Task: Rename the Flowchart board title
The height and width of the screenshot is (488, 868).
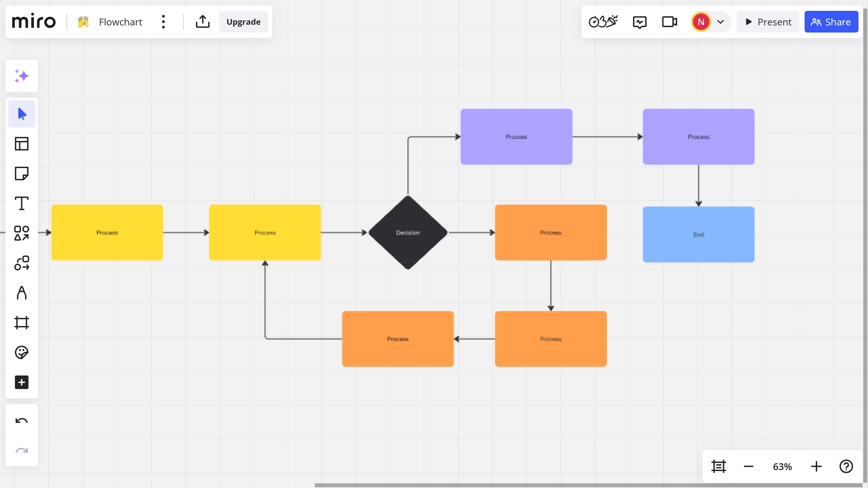Action: pyautogui.click(x=120, y=22)
